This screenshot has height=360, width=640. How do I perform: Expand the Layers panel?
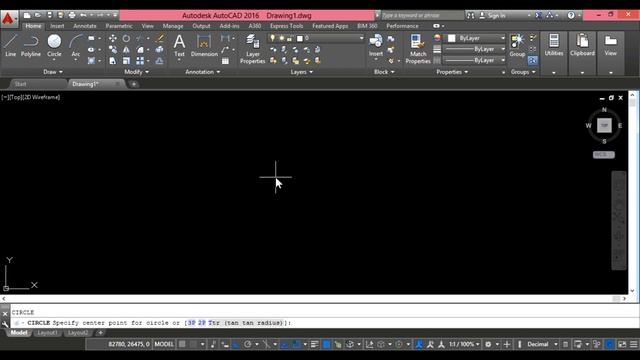point(301,72)
